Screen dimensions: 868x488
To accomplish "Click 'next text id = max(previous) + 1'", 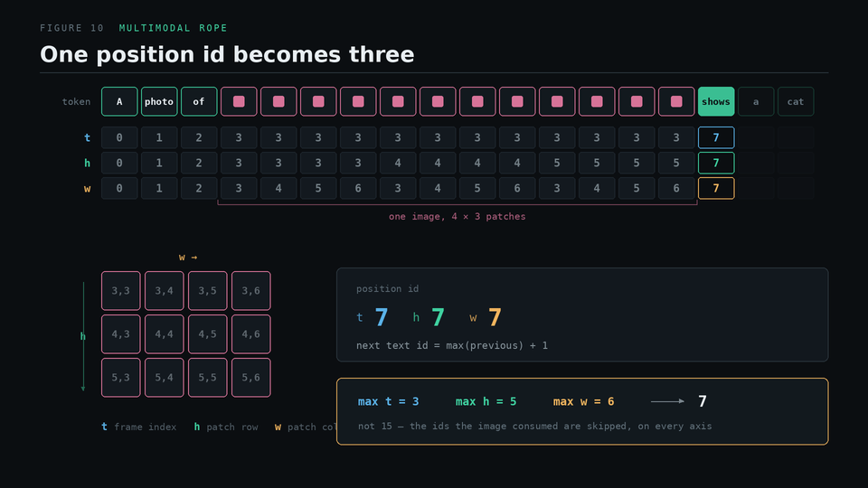I will [452, 345].
